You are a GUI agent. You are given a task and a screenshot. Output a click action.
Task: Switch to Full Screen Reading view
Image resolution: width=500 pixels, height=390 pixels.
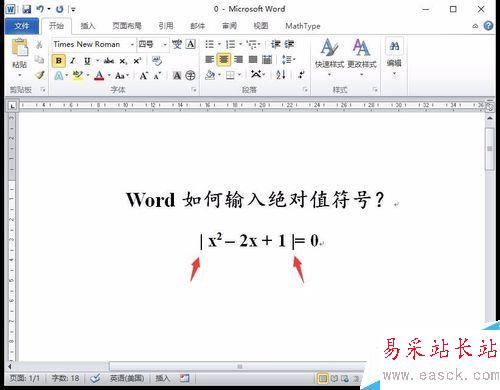[x=334, y=378]
